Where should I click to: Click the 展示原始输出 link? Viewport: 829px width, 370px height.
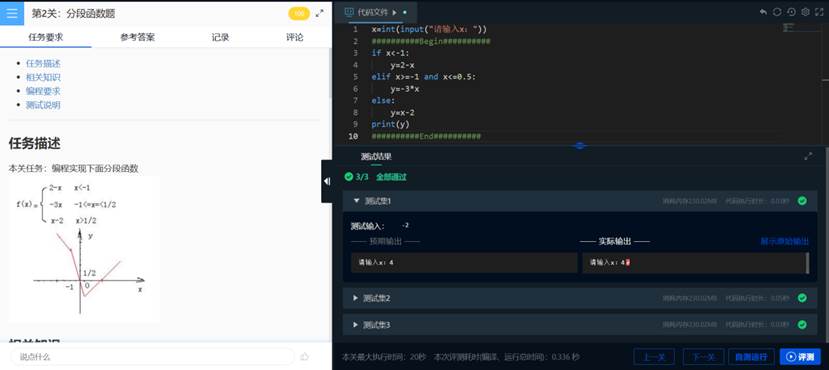[785, 241]
